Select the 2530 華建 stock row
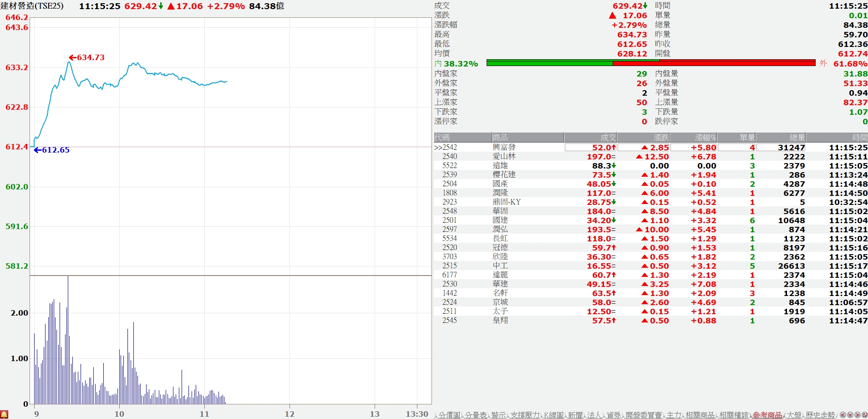The height and width of the screenshot is (419, 868). pyautogui.click(x=501, y=284)
